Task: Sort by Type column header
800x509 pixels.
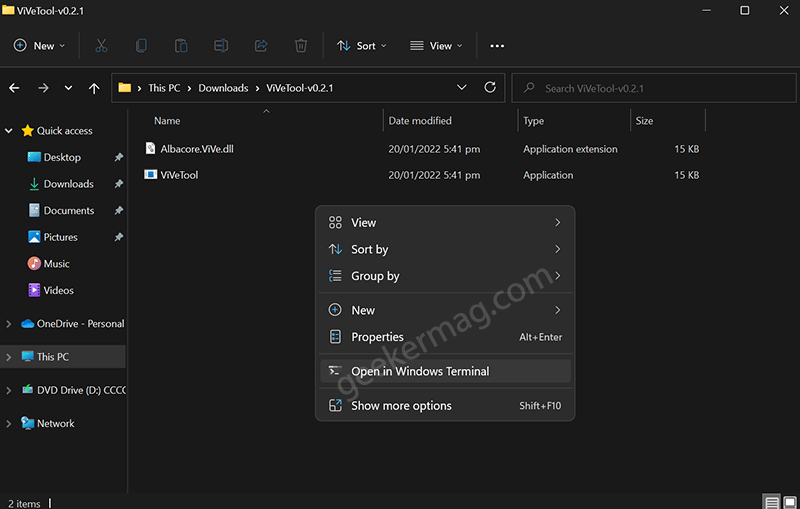Action: 533,121
